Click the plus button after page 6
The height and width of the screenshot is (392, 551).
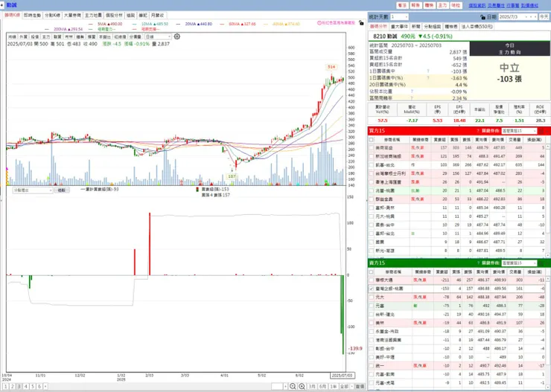(45, 386)
